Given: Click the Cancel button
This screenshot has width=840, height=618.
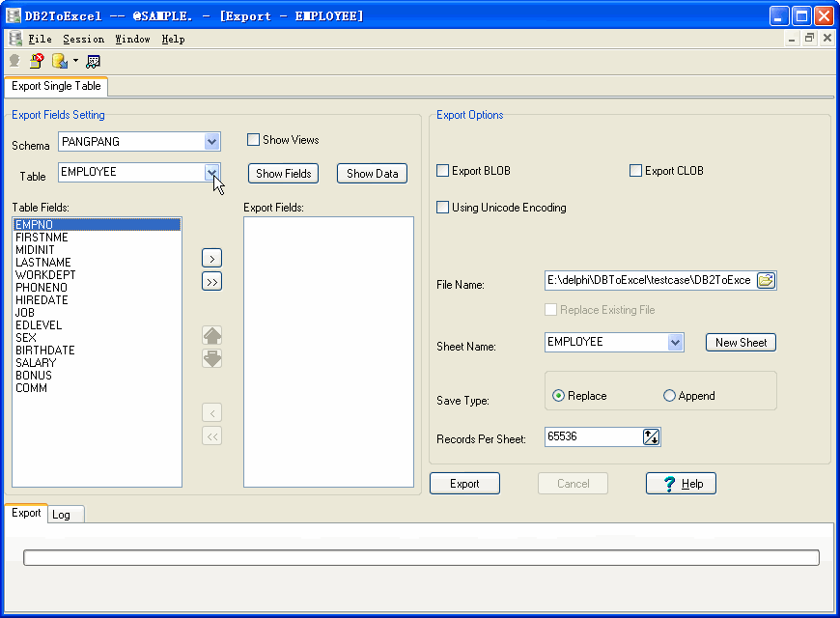Looking at the screenshot, I should pyautogui.click(x=573, y=484).
